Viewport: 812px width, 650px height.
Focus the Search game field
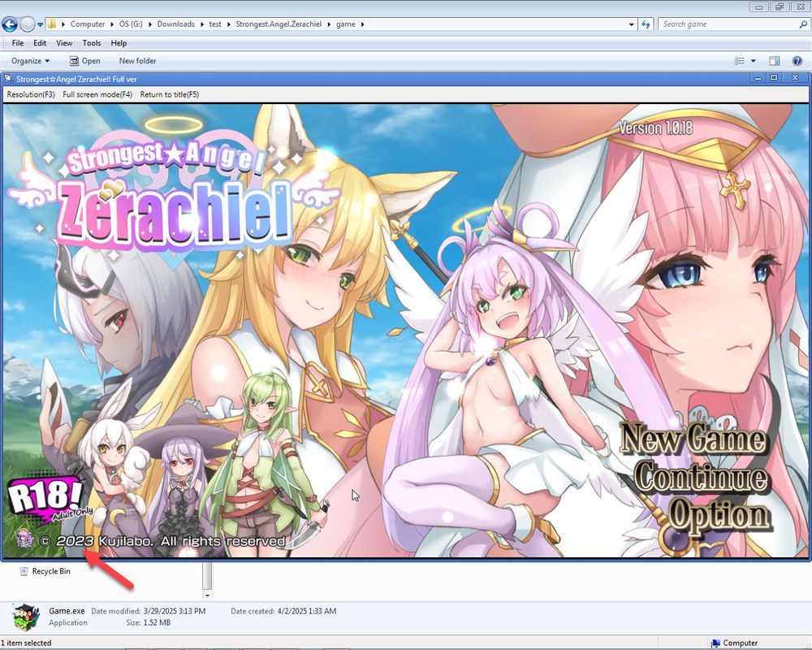[x=728, y=24]
